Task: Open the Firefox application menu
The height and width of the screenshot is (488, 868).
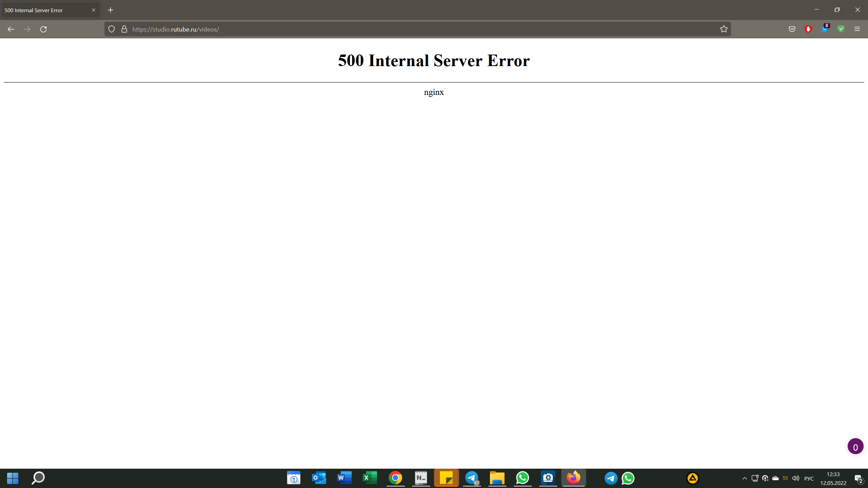Action: [x=857, y=29]
